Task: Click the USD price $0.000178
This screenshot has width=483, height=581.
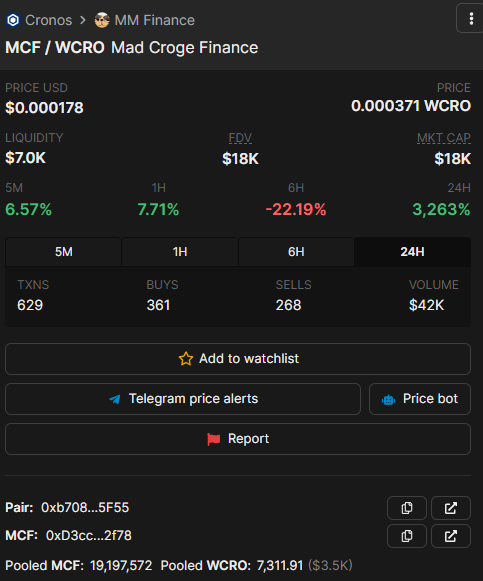Action: [44, 108]
